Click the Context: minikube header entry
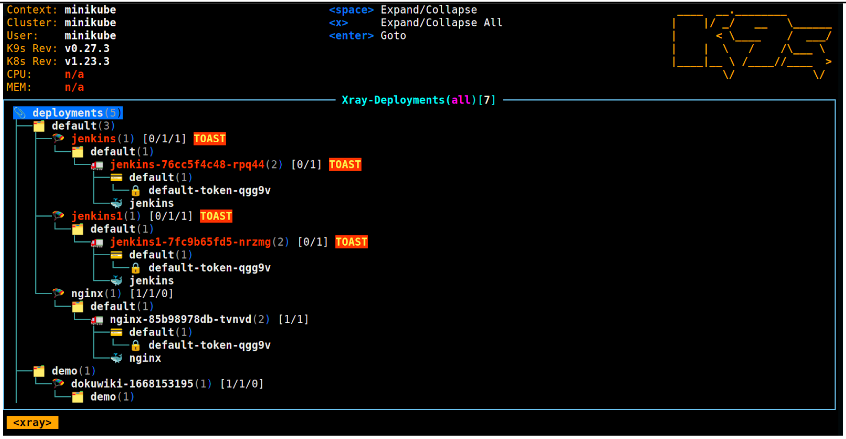Image resolution: width=846 pixels, height=439 pixels. click(62, 10)
